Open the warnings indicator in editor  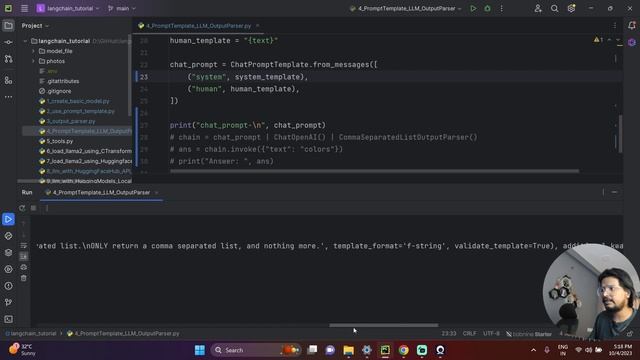pos(598,40)
